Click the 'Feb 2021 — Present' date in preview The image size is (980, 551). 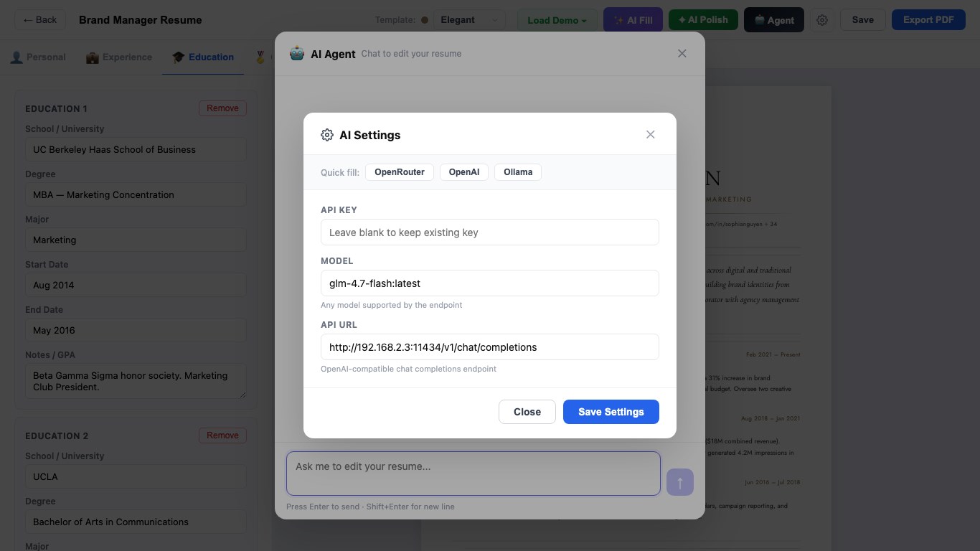773,354
